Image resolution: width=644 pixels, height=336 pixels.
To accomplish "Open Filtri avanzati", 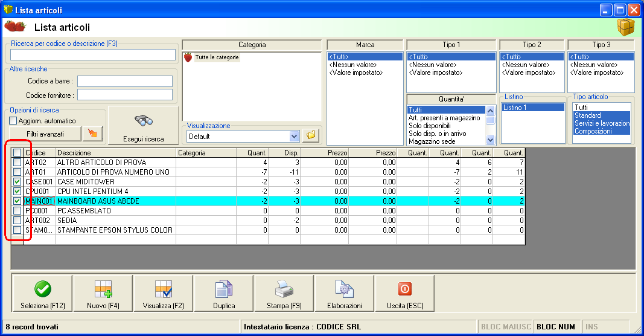I will pos(45,134).
